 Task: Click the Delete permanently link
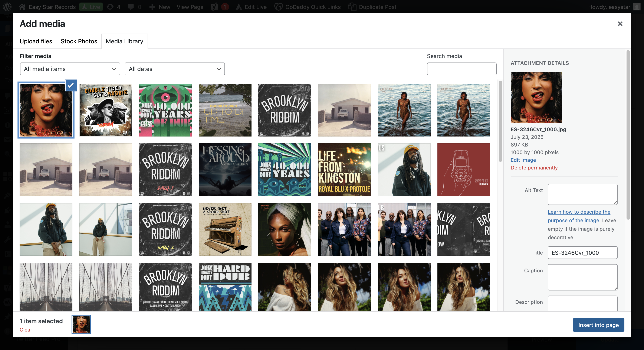534,168
